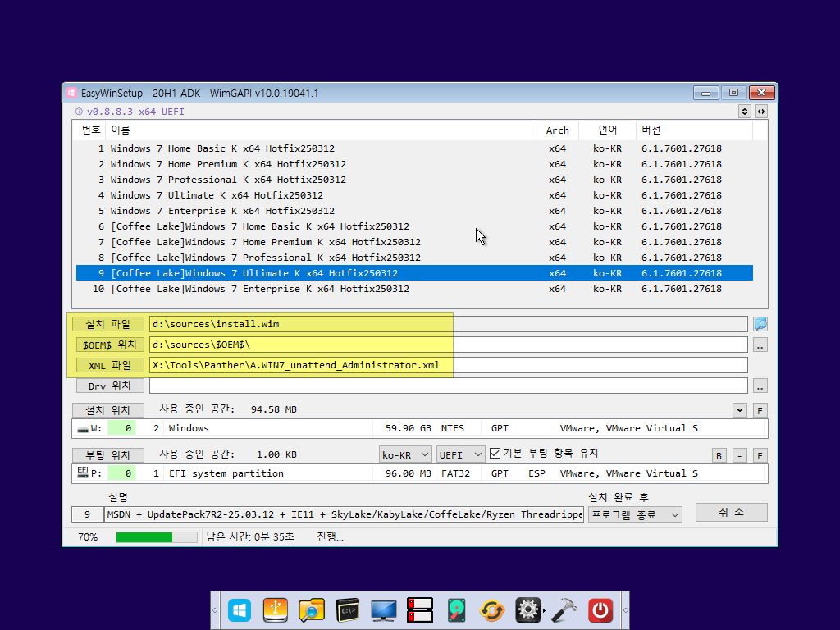Click the description text field starting MSDN

point(344,514)
